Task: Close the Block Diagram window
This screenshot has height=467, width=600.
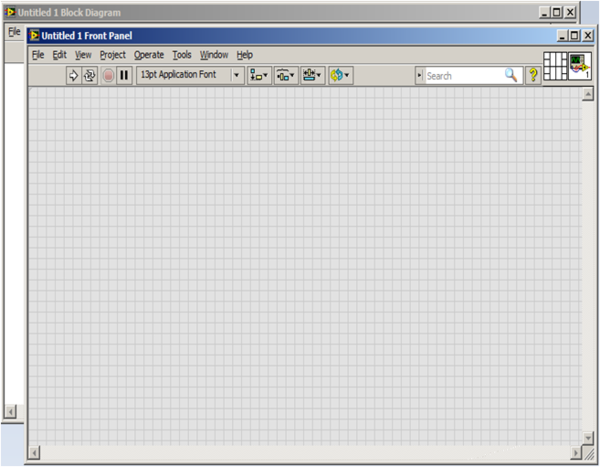Action: 570,13
